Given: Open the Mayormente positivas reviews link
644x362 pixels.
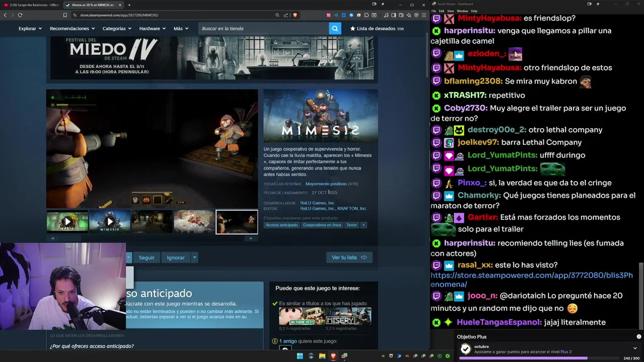Looking at the screenshot, I should tap(326, 184).
